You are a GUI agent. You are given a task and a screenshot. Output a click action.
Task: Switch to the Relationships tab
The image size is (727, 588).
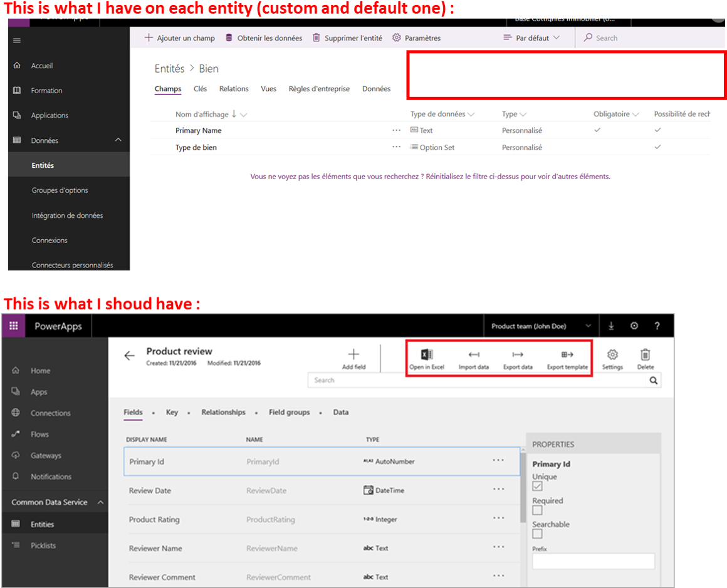coord(223,412)
